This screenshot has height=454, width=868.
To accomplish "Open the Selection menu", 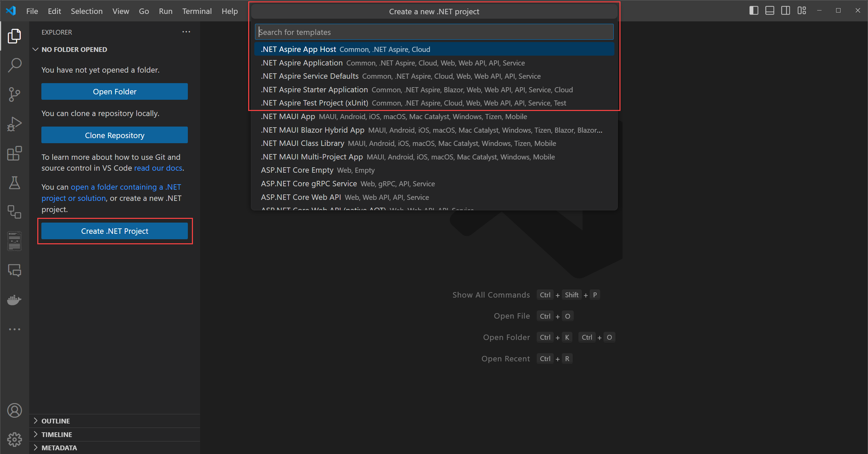I will (86, 11).
